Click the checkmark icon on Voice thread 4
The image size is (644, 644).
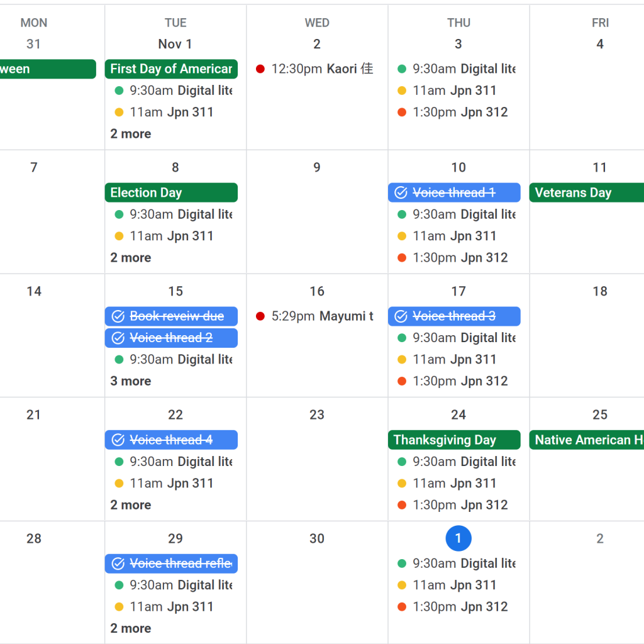[118, 440]
